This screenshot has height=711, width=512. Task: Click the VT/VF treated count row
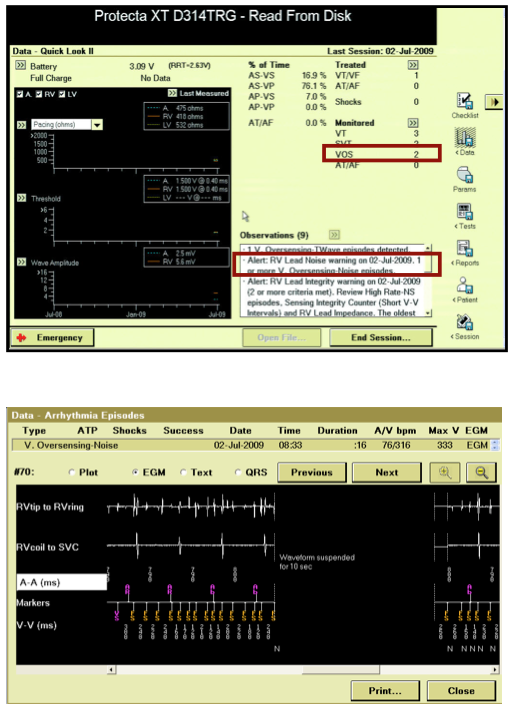click(x=377, y=75)
